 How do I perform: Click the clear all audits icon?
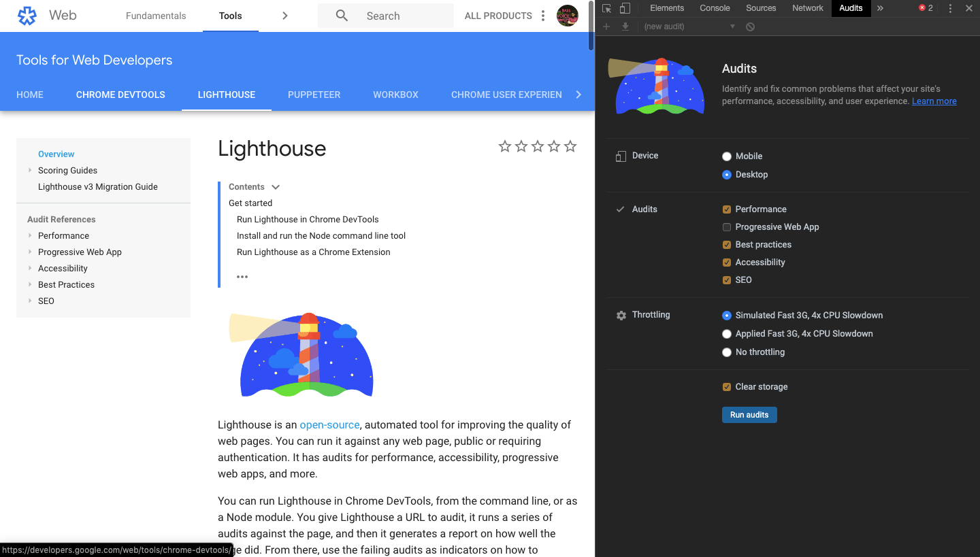(750, 27)
